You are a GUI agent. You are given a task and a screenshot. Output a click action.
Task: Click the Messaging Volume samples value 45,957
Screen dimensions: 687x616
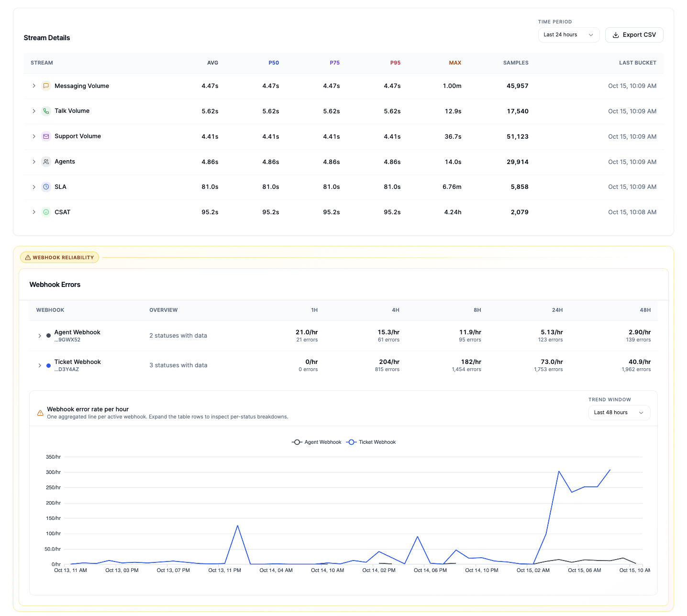pos(518,86)
